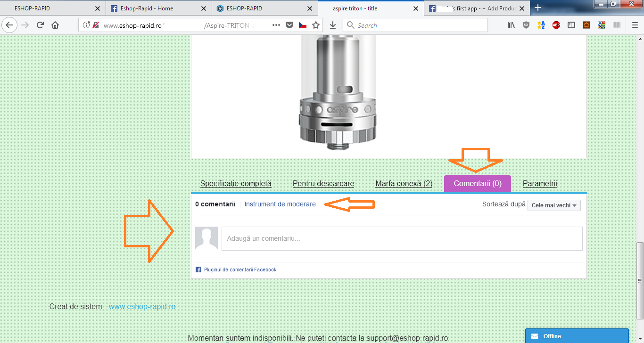The width and height of the screenshot is (644, 343).
Task: Bookmark this page with the star
Action: tap(316, 25)
